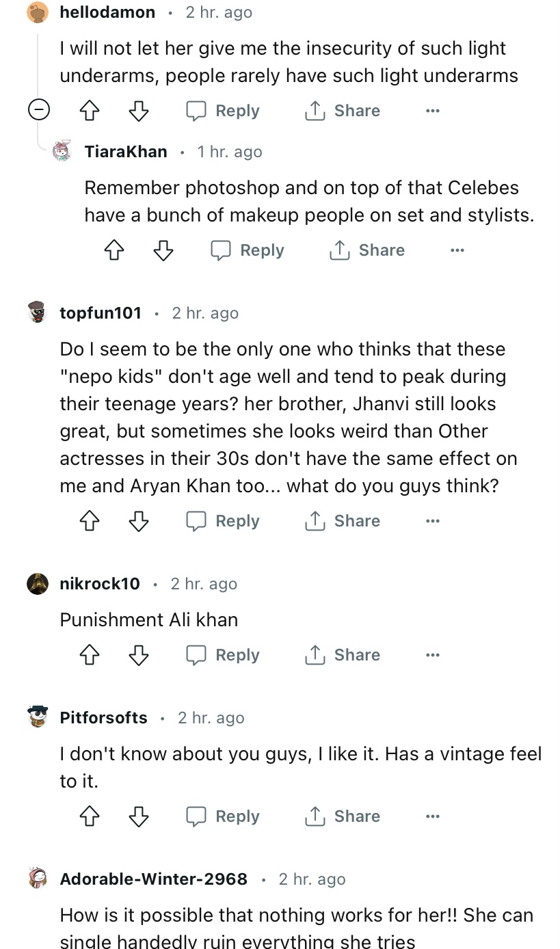Open more options on hellodamon's comment
560x949 pixels.
432,111
